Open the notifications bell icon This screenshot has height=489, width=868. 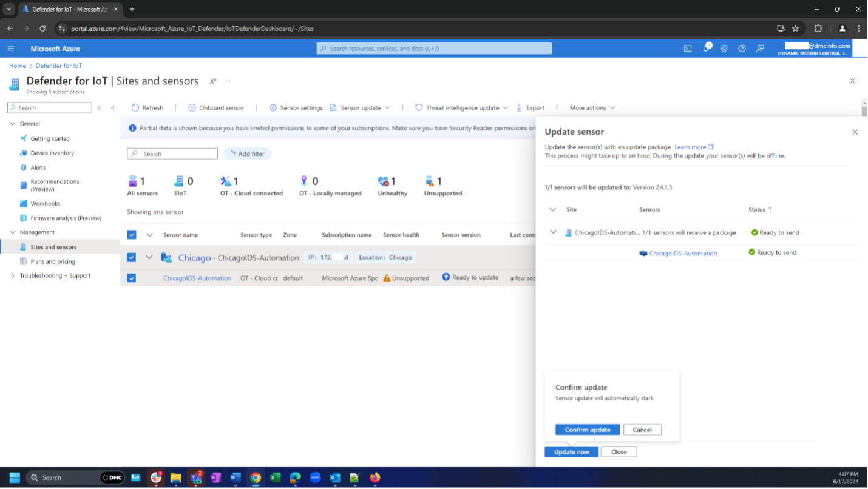(707, 48)
